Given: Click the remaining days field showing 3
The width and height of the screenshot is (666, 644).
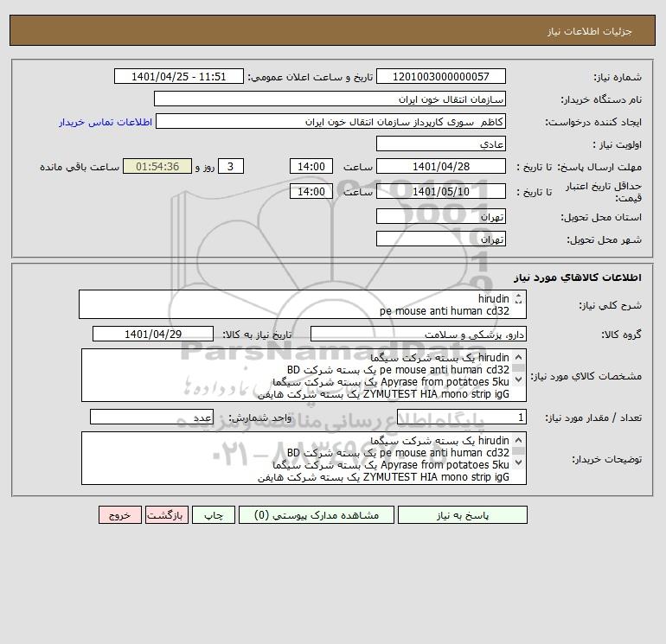Looking at the screenshot, I should (x=231, y=167).
